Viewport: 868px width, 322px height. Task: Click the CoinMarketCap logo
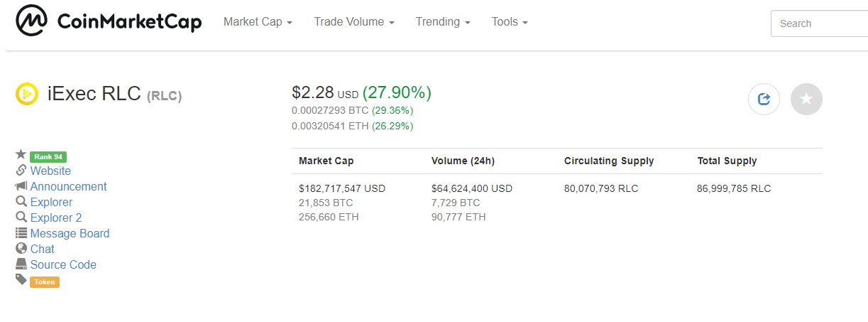click(x=109, y=23)
